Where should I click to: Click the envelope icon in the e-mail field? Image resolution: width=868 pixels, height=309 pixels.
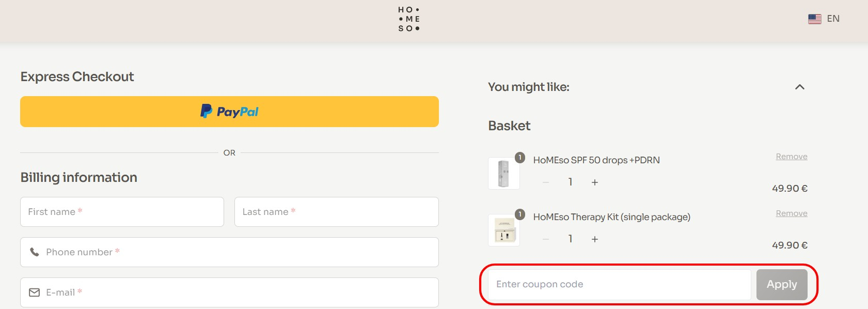35,292
